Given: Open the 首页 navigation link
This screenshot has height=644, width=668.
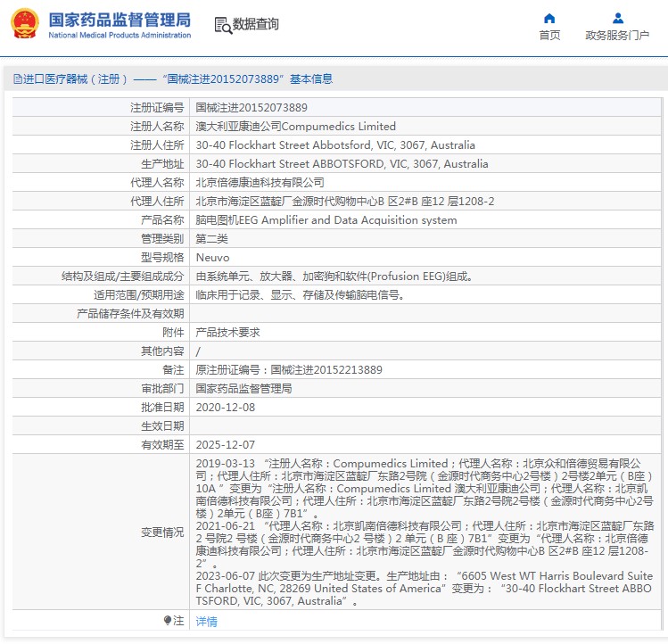Looking at the screenshot, I should tap(549, 36).
